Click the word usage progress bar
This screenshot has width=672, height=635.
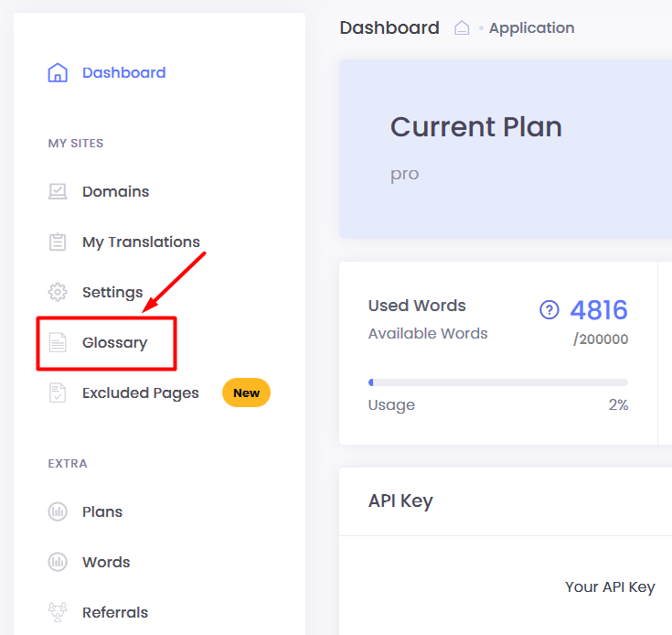point(498,382)
